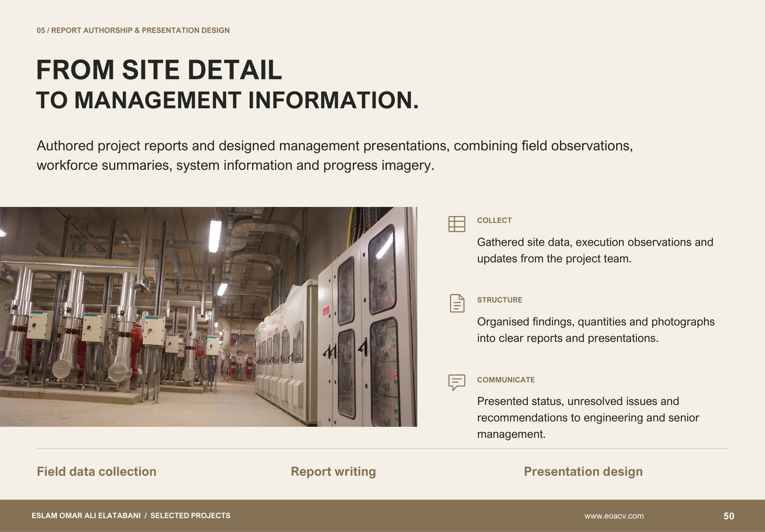
Task: Click 'ESLAM OMAR ALI ELATABANI / SELECTED PROJECTS' footer text
Action: [x=131, y=516]
